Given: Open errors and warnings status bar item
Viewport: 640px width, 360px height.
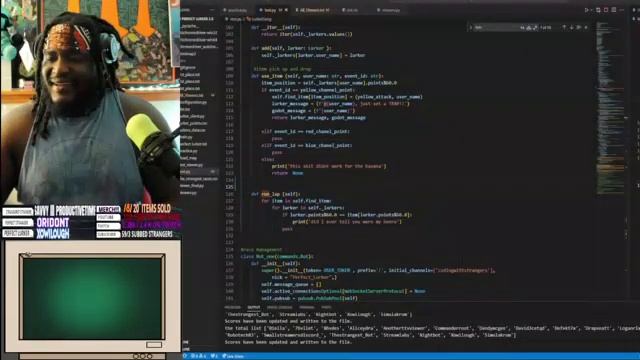Looking at the screenshot, I should [199, 356].
